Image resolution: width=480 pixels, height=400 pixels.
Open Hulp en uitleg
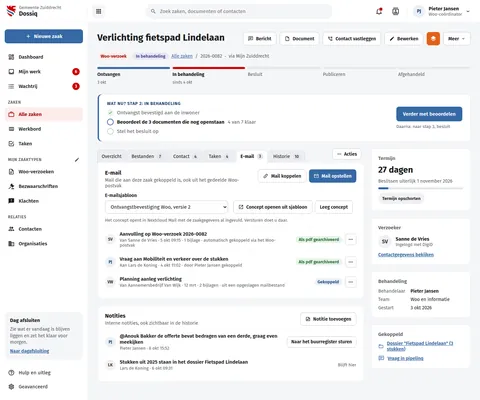click(44, 373)
